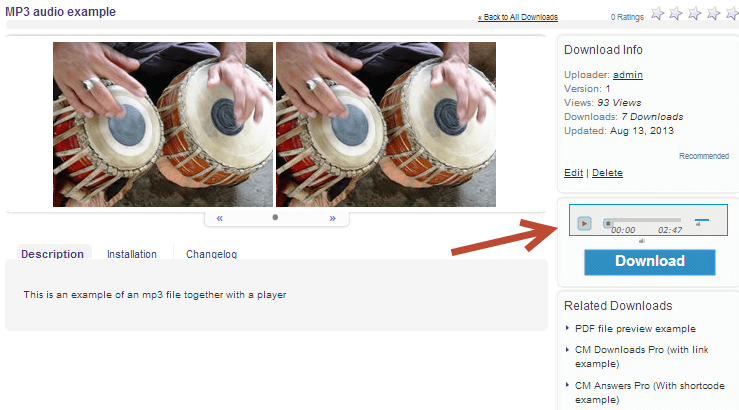Viewport: 739px width, 410px height.
Task: Click the blue Download button
Action: [x=650, y=262]
